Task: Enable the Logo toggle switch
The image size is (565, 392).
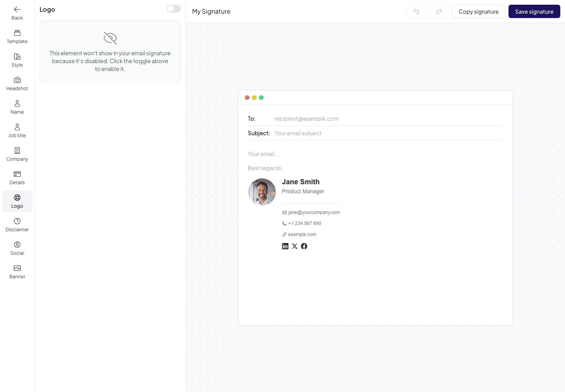Action: (x=173, y=9)
